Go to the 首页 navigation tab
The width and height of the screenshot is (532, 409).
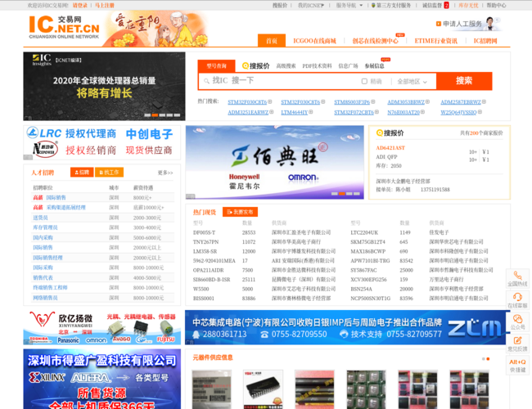pos(272,41)
